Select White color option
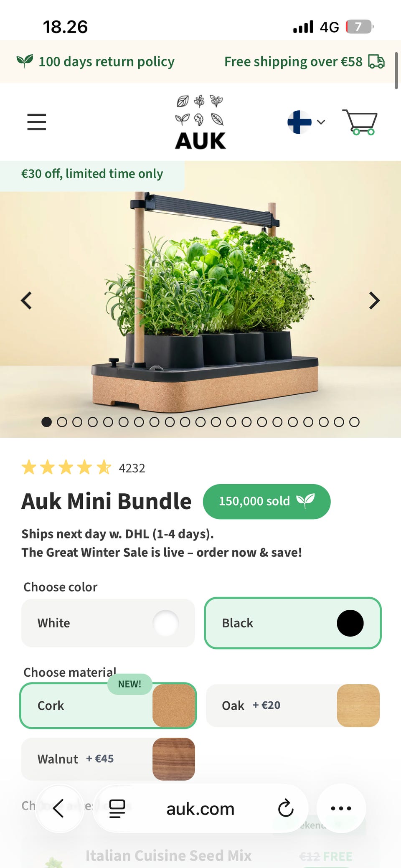Image resolution: width=401 pixels, height=868 pixels. pyautogui.click(x=108, y=623)
